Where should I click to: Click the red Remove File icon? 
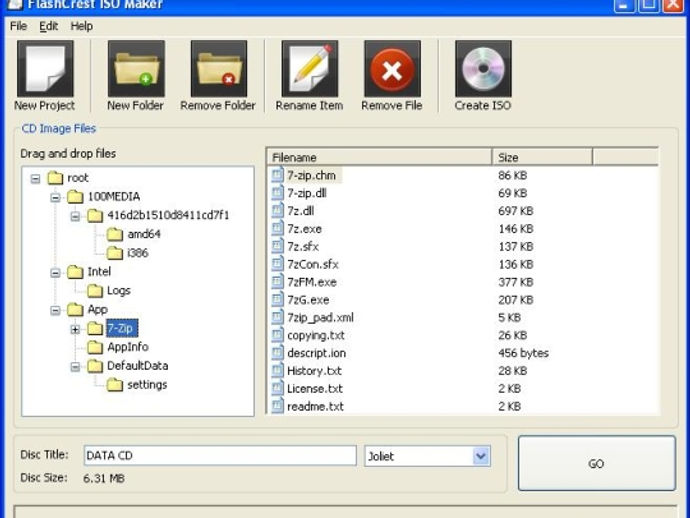pos(392,69)
